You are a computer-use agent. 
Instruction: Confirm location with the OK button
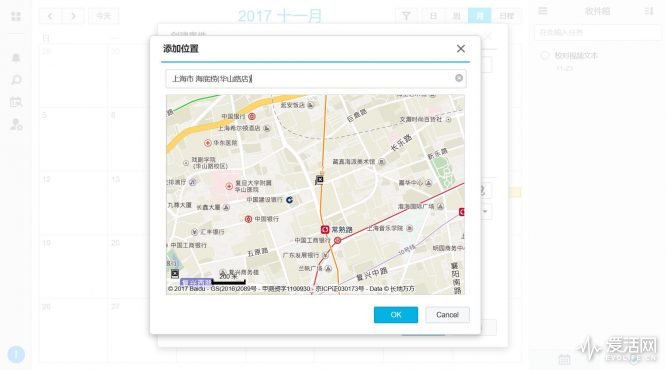tap(396, 315)
